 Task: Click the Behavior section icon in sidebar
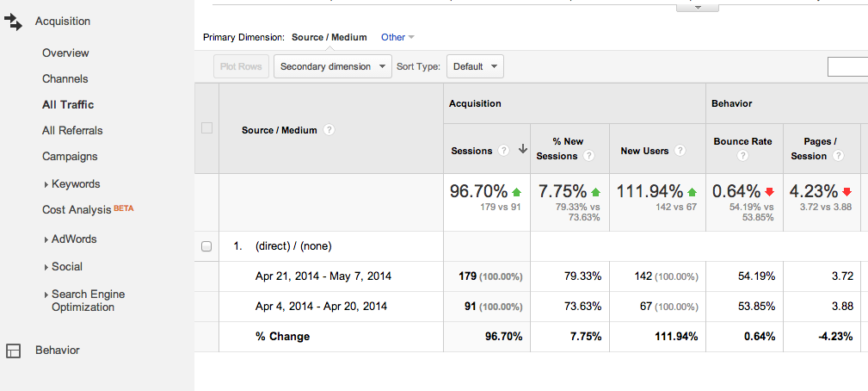(x=13, y=351)
